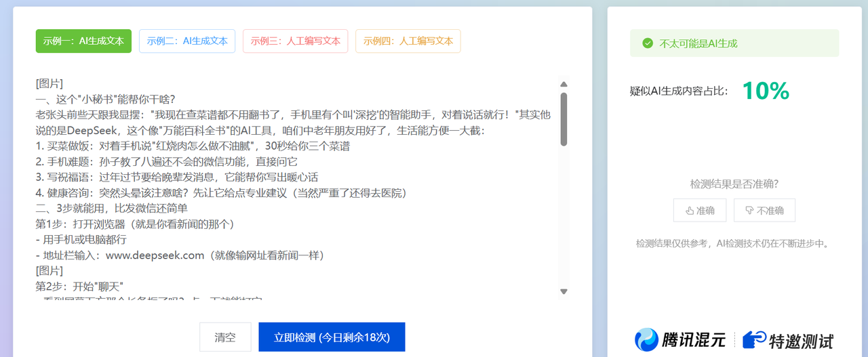The height and width of the screenshot is (357, 868).
Task: Click line 第2步:开始"聊天"
Action: [x=79, y=287]
